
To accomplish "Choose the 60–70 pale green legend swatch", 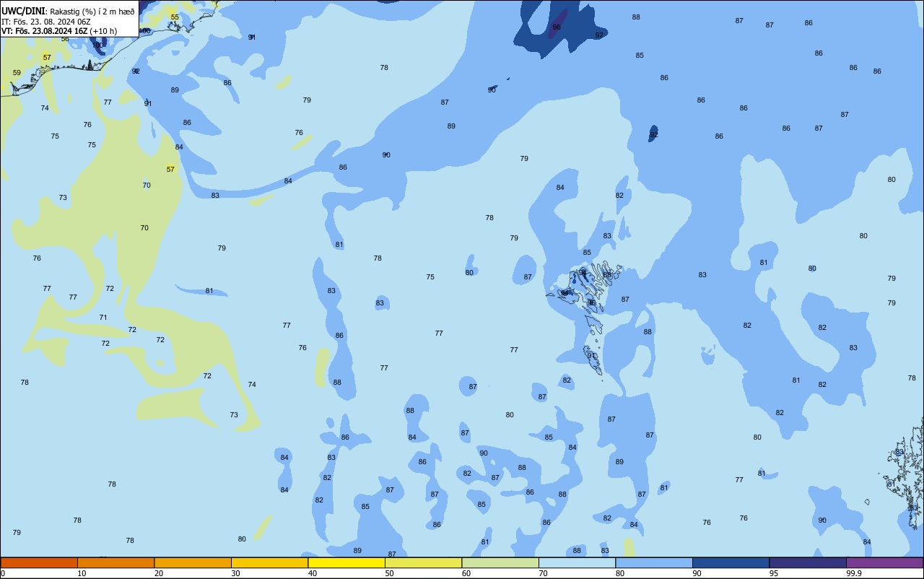I will click(x=500, y=562).
